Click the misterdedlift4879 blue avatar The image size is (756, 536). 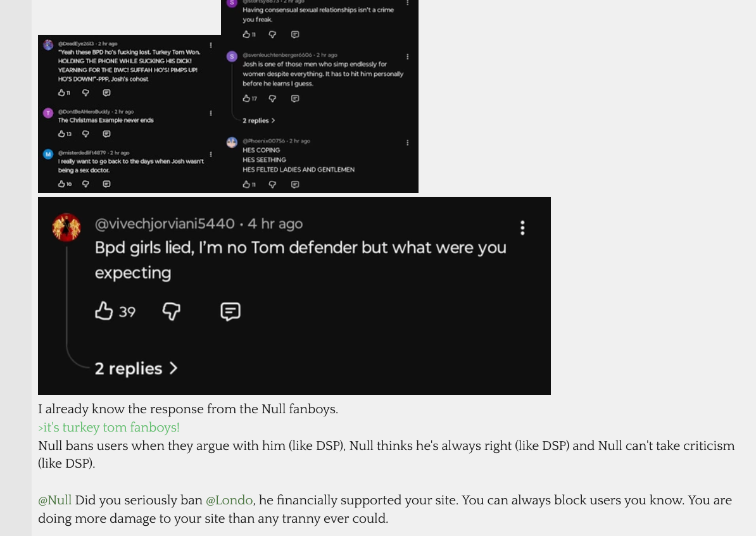[48, 154]
